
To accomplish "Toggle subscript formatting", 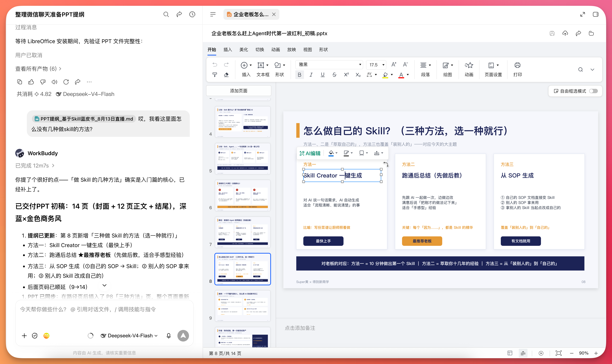I will tap(358, 75).
